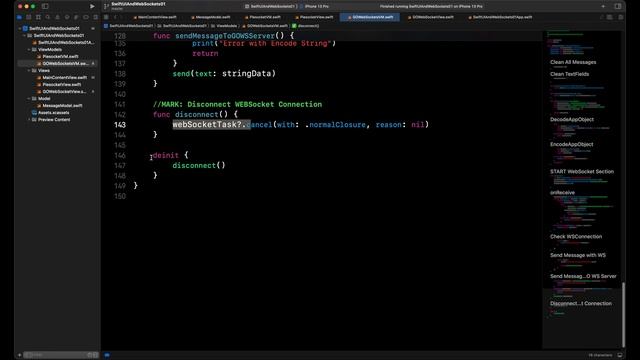This screenshot has height=360, width=640.
Task: Click the source control branch icon
Action: [106, 6]
